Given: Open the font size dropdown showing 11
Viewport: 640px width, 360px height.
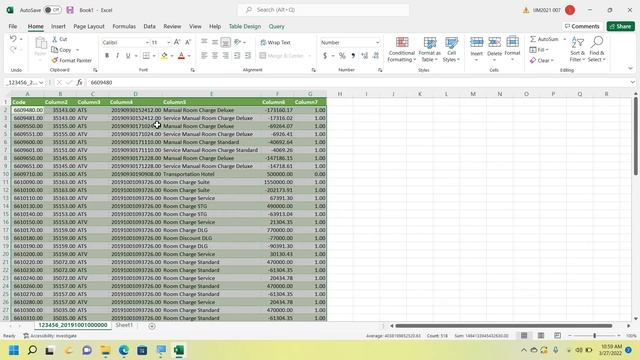Looking at the screenshot, I should (169, 42).
